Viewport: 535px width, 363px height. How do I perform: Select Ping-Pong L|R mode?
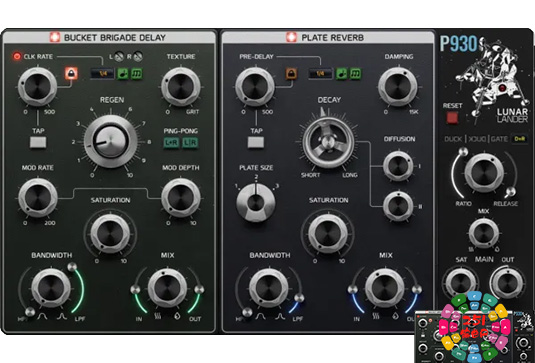[190, 142]
